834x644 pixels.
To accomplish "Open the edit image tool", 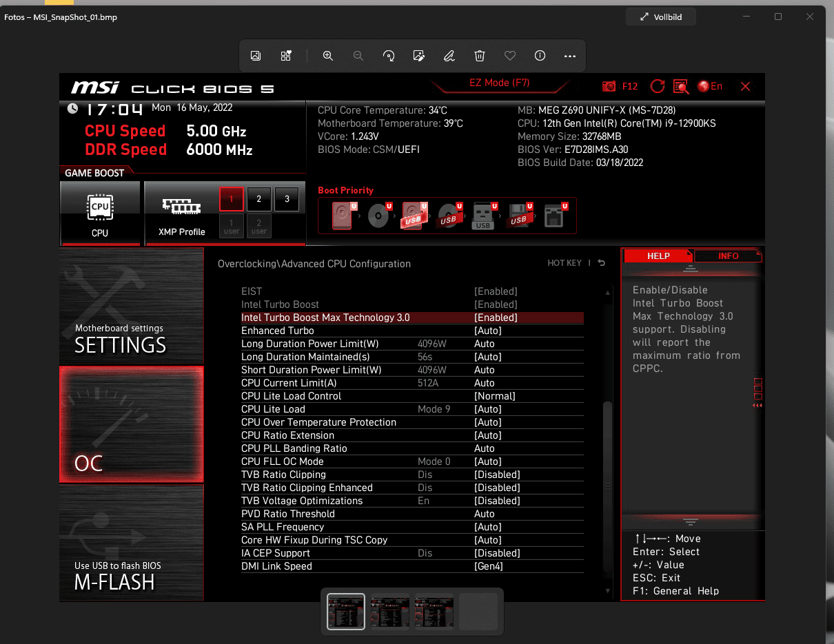I will 418,56.
